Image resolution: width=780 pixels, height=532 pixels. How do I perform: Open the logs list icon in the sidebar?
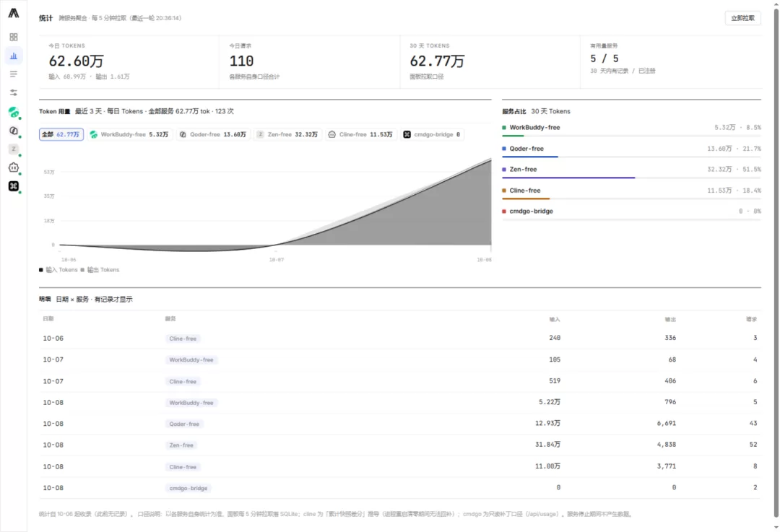[14, 74]
